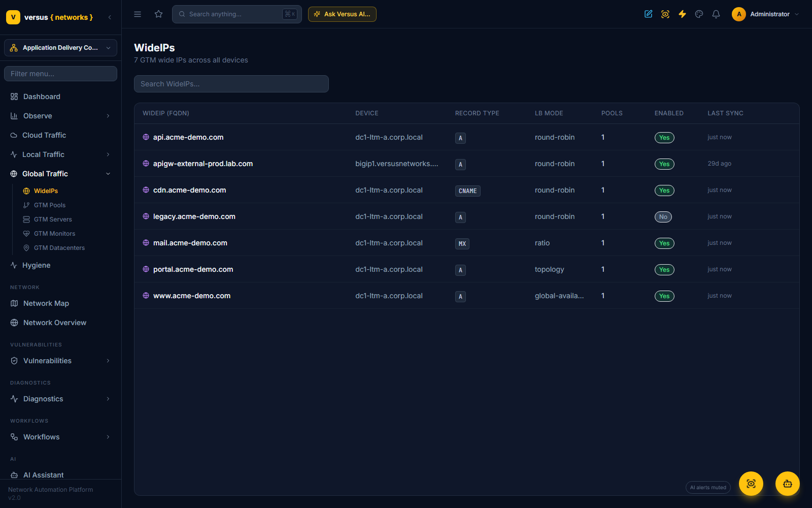Screen dimensions: 812x508
Task: Expand the Diagnostics menu
Action: tap(61, 399)
